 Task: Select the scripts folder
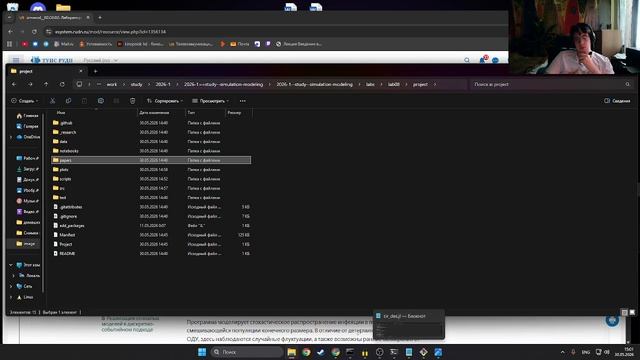click(151, 179)
